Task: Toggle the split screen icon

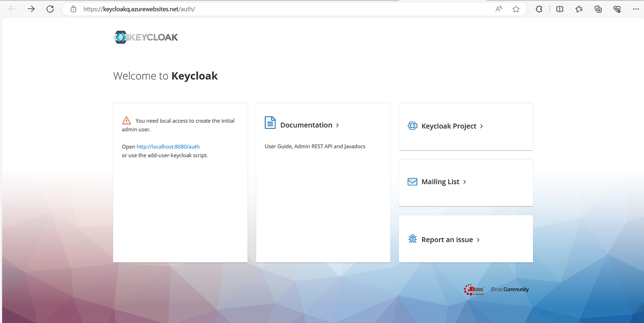Action: coord(560,9)
